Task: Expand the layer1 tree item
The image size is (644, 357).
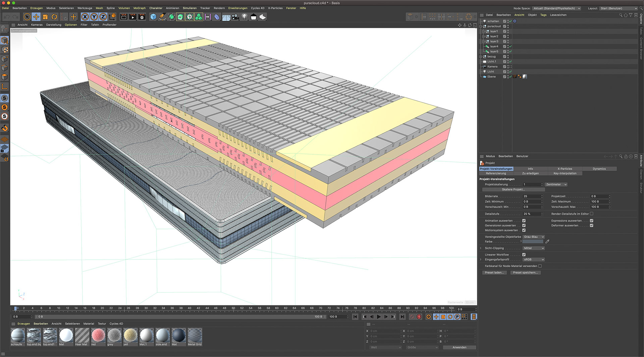Action: (483, 31)
